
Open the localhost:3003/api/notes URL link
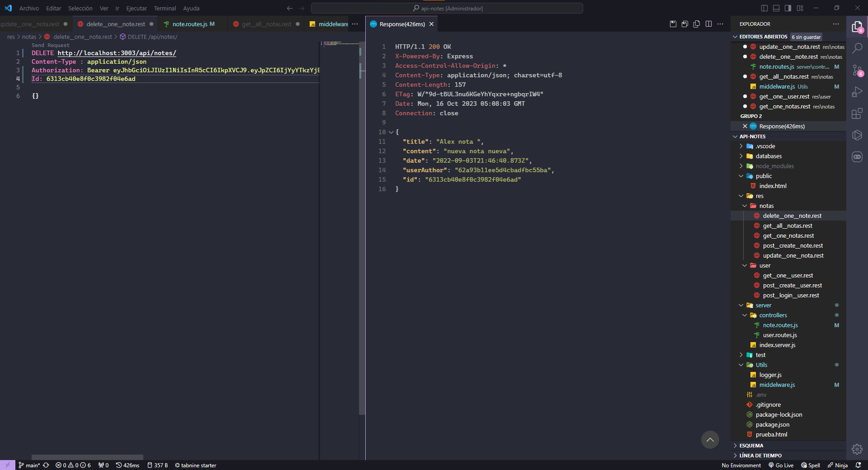click(117, 53)
